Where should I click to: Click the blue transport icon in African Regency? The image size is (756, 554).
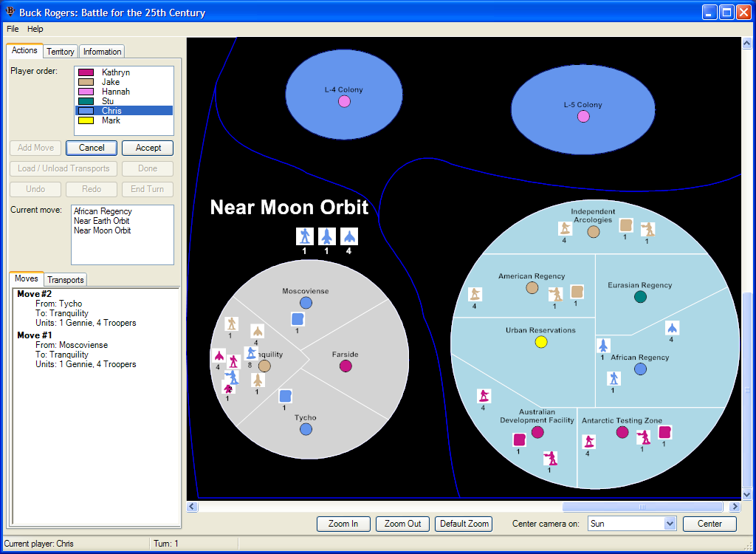coord(602,346)
